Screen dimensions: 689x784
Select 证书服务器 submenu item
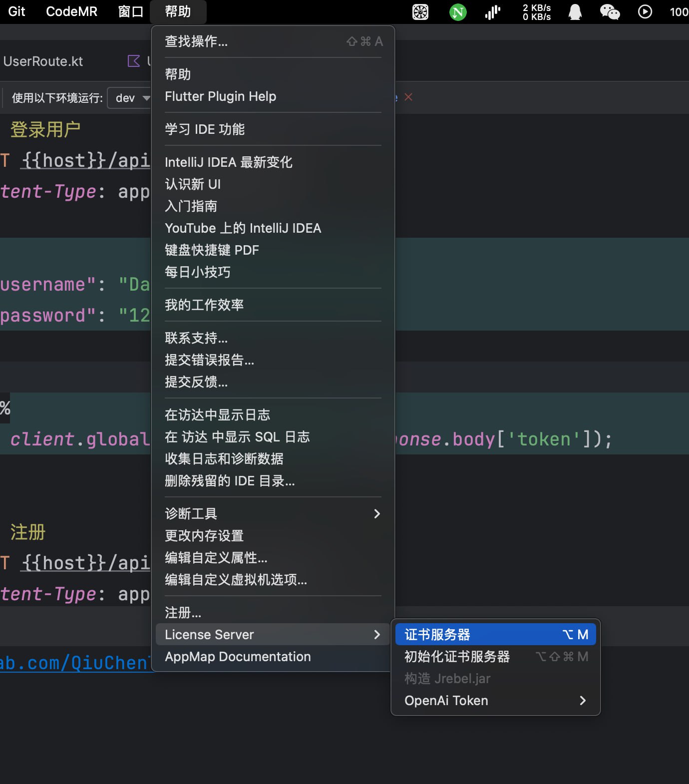[496, 635]
